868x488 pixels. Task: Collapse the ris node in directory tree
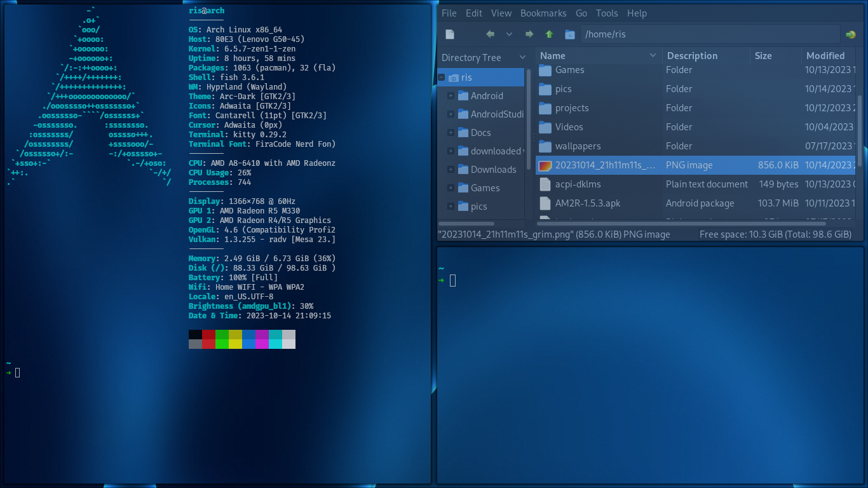click(442, 78)
